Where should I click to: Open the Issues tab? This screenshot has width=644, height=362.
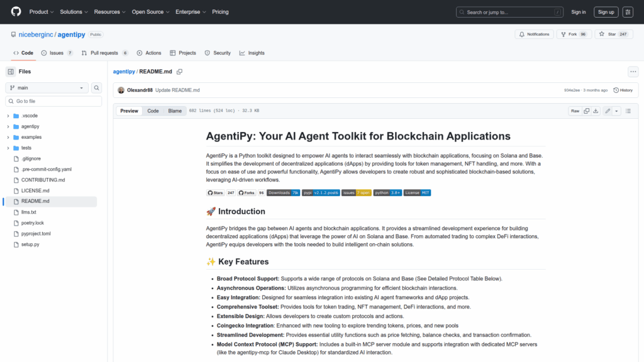click(57, 53)
